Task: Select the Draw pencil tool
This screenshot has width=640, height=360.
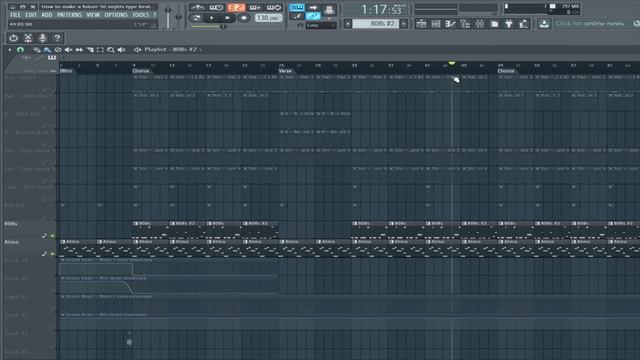Action: [37, 50]
